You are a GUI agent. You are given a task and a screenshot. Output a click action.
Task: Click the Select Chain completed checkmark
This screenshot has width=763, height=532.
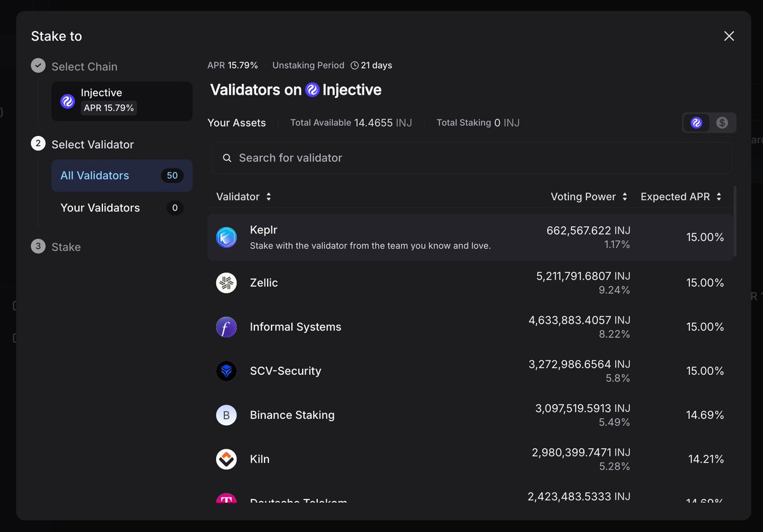pyautogui.click(x=38, y=65)
